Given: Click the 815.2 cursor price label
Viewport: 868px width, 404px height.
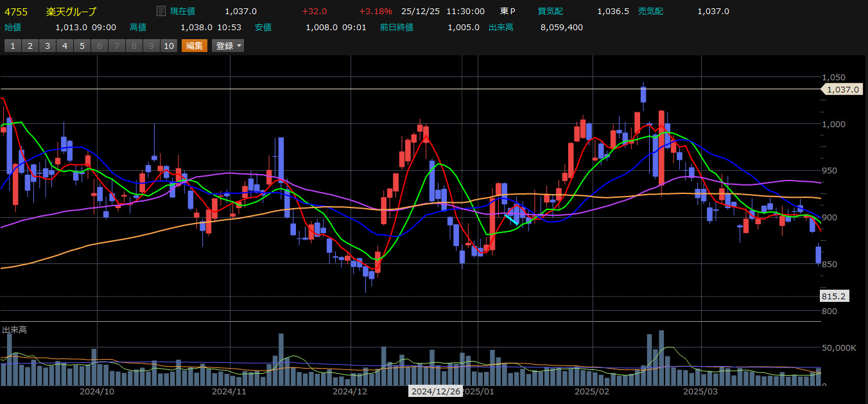Looking at the screenshot, I should pyautogui.click(x=834, y=296).
